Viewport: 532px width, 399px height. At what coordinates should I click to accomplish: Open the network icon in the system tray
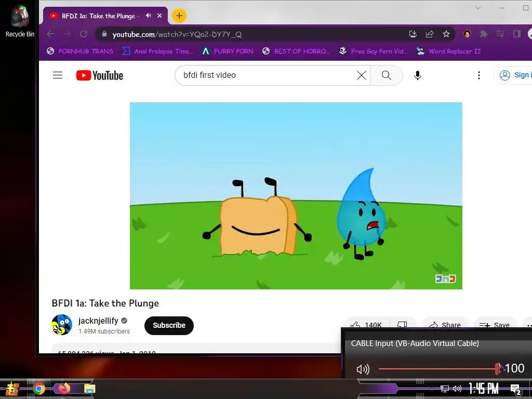coord(445,389)
